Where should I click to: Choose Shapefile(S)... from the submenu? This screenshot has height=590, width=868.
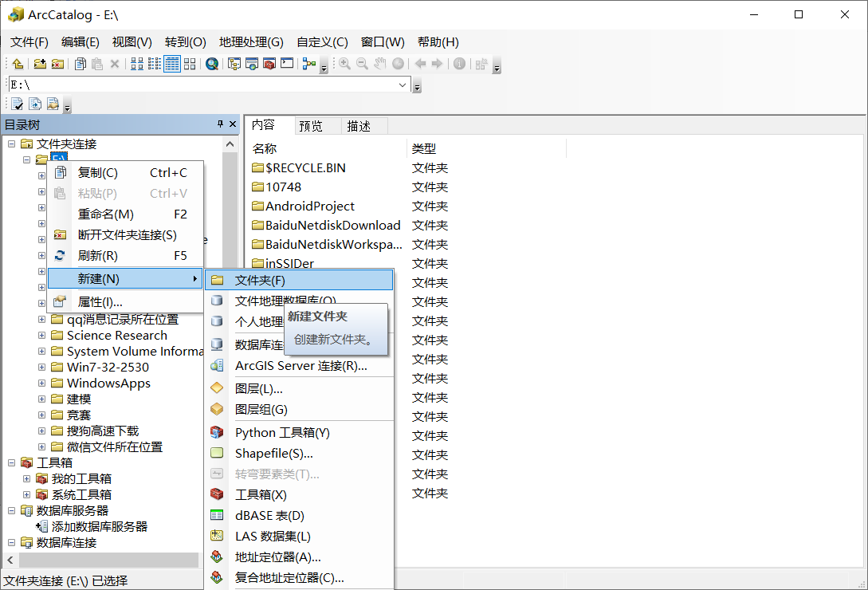(299, 453)
